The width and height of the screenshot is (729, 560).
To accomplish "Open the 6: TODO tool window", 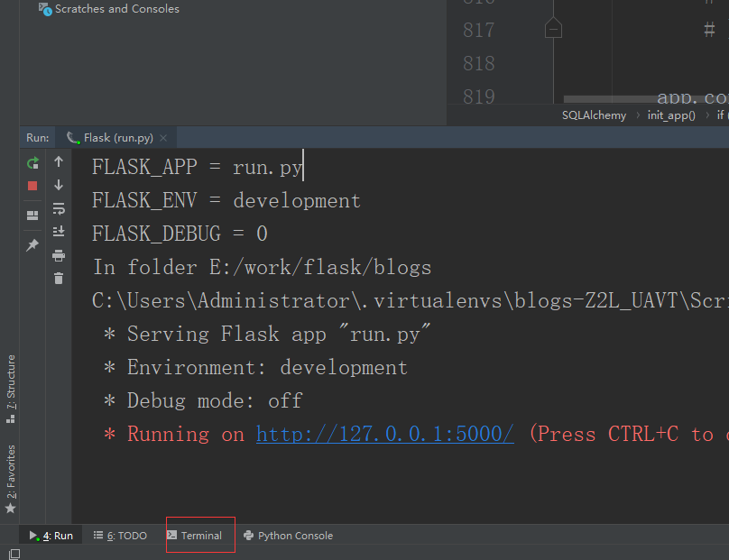I will pyautogui.click(x=120, y=535).
